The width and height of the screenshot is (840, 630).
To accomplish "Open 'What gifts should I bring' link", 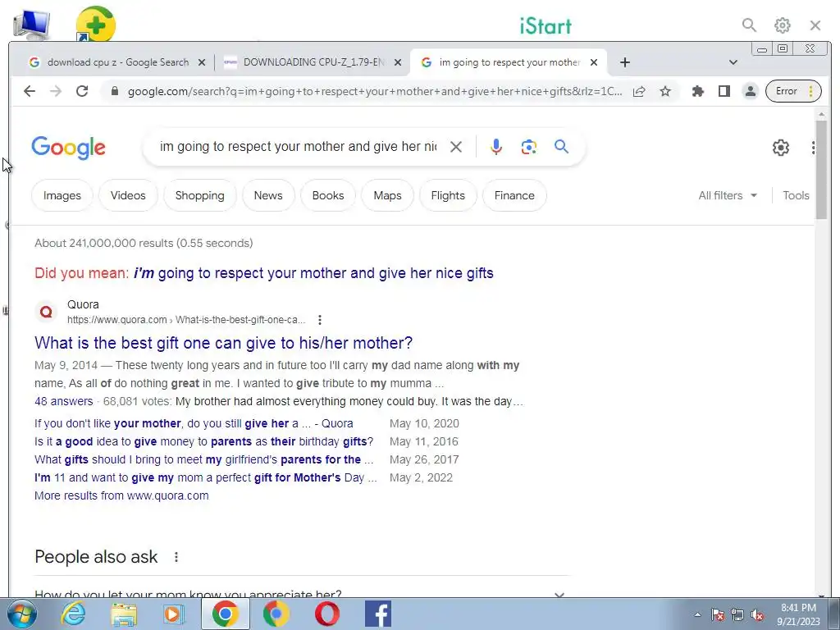I will 203,459.
